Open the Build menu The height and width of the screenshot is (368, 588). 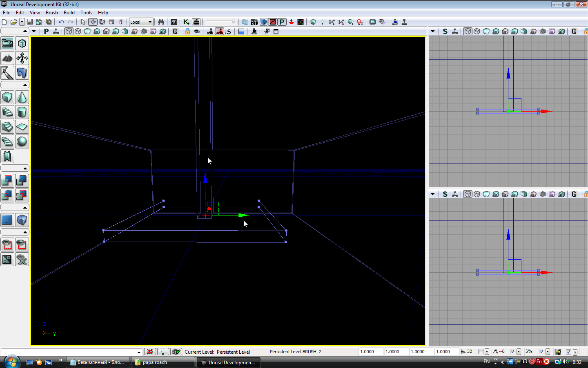(x=69, y=13)
